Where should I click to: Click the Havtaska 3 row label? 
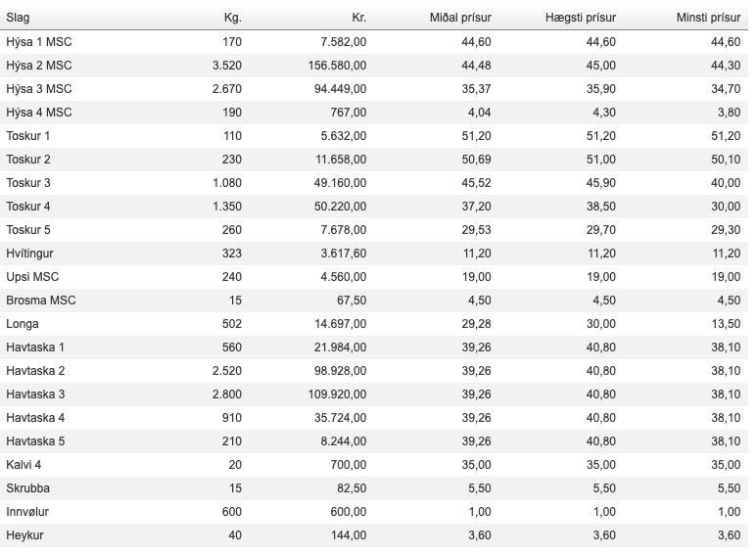35,393
